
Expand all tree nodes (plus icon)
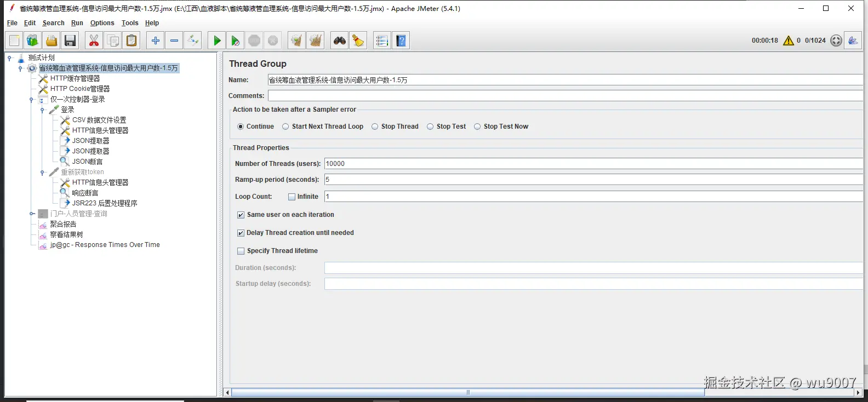click(156, 41)
